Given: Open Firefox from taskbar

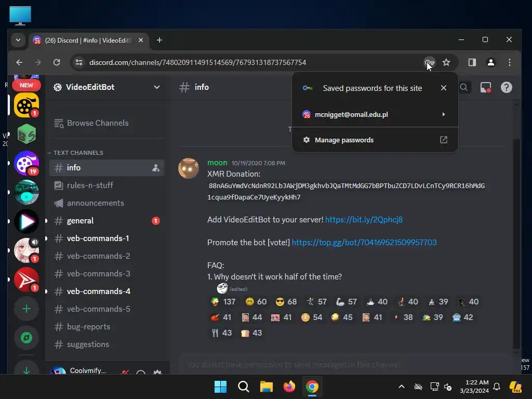Looking at the screenshot, I should point(289,387).
